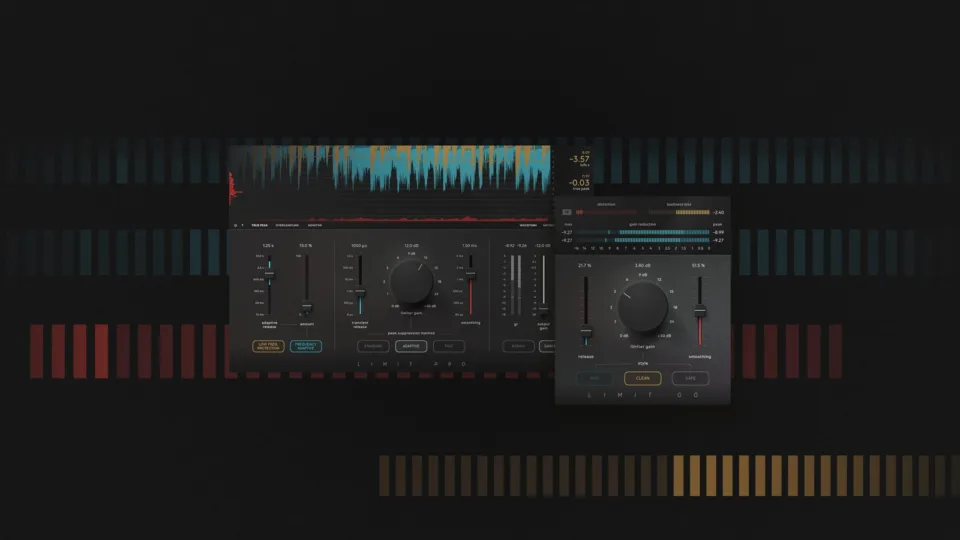Choose the SAFE style in Limit Go
960x540 pixels.
coord(691,378)
